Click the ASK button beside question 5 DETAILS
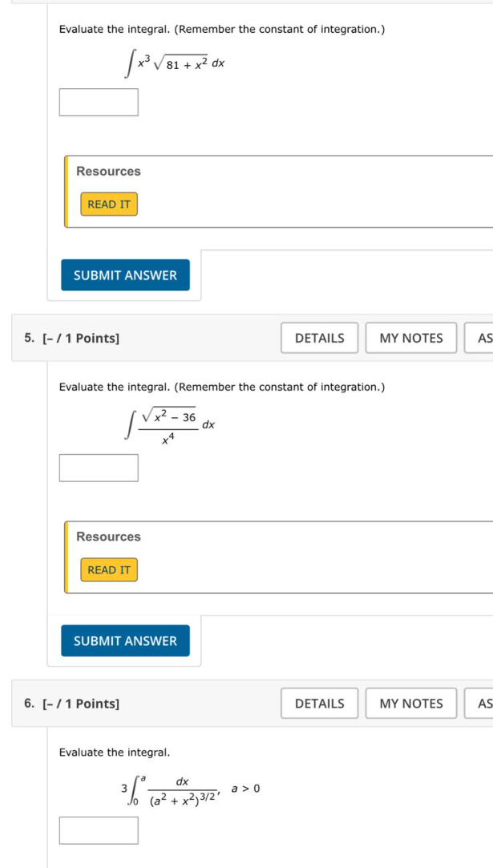The image size is (493, 868). 480,338
